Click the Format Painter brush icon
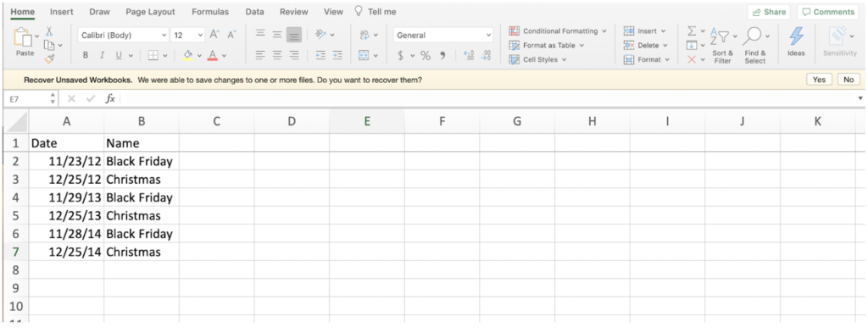This screenshot has height=333, width=868. coord(50,58)
